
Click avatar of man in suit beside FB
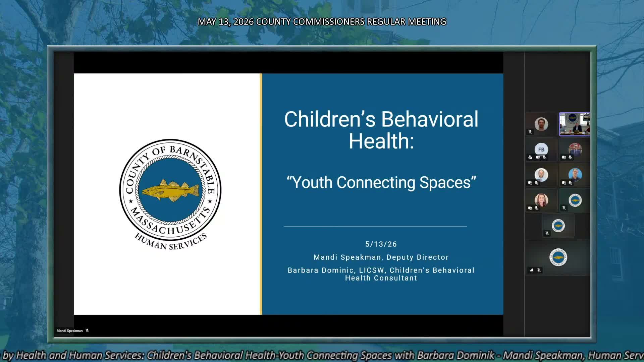coord(575,149)
